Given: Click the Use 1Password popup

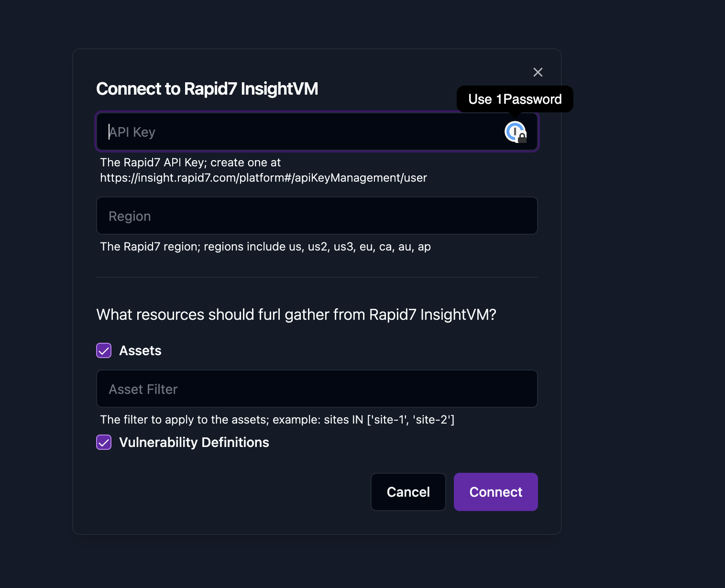Looking at the screenshot, I should 515,99.
